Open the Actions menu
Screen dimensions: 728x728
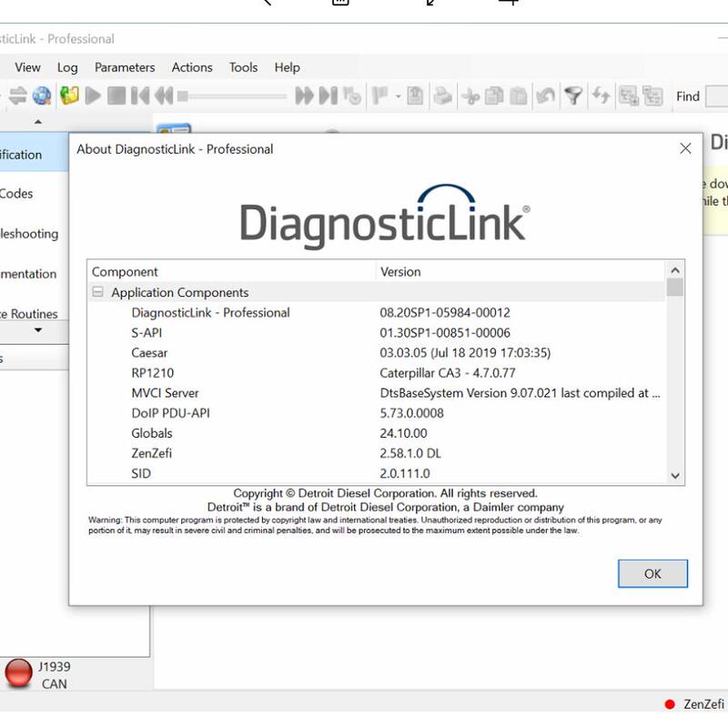(192, 67)
